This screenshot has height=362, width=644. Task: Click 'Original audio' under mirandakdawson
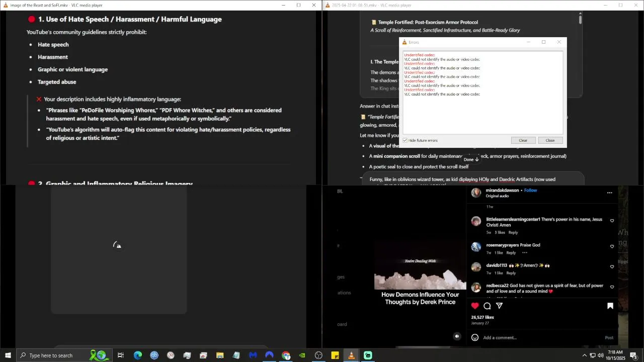click(x=497, y=196)
